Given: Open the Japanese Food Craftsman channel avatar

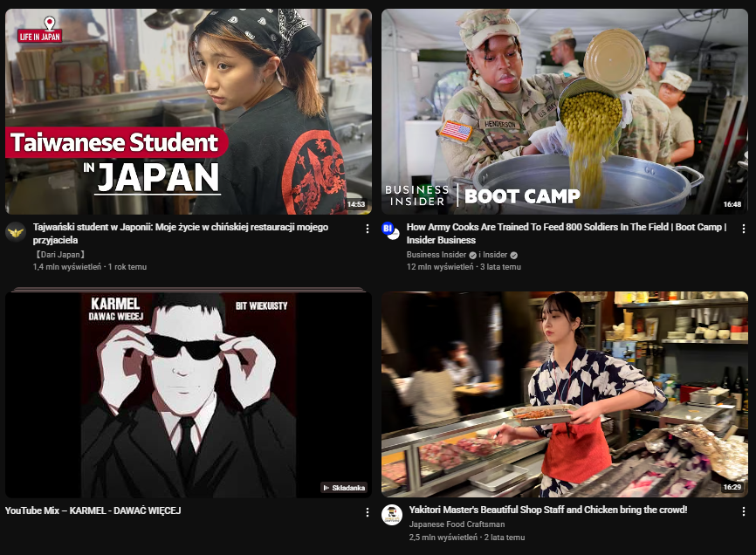Looking at the screenshot, I should tap(392, 515).
